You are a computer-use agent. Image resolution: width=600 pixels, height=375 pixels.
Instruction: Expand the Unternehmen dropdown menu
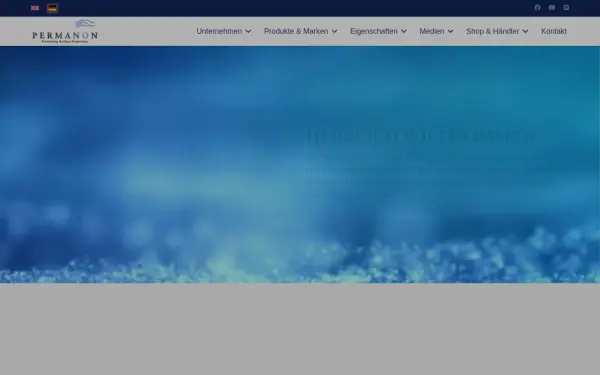tap(224, 31)
